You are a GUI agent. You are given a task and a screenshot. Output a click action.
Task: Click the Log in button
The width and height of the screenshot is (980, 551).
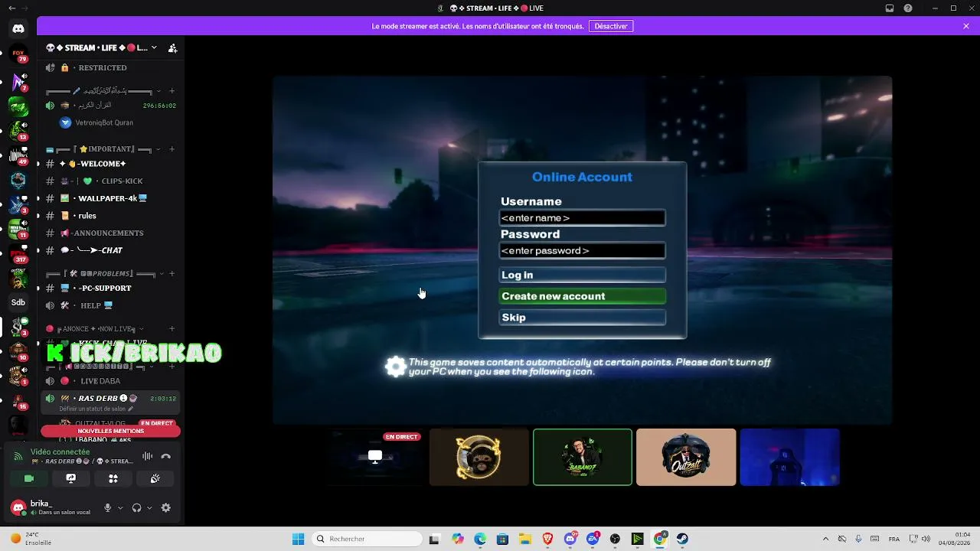(x=583, y=275)
